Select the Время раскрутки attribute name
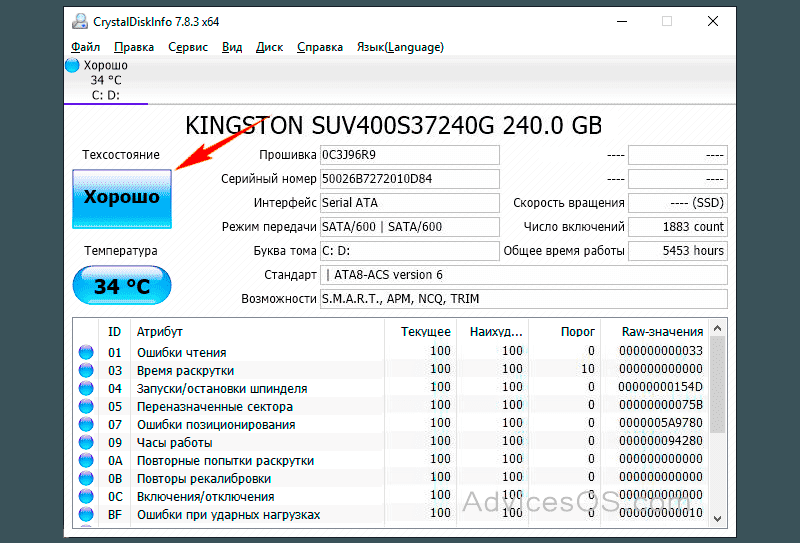Viewport: 800px width, 543px height. click(185, 371)
